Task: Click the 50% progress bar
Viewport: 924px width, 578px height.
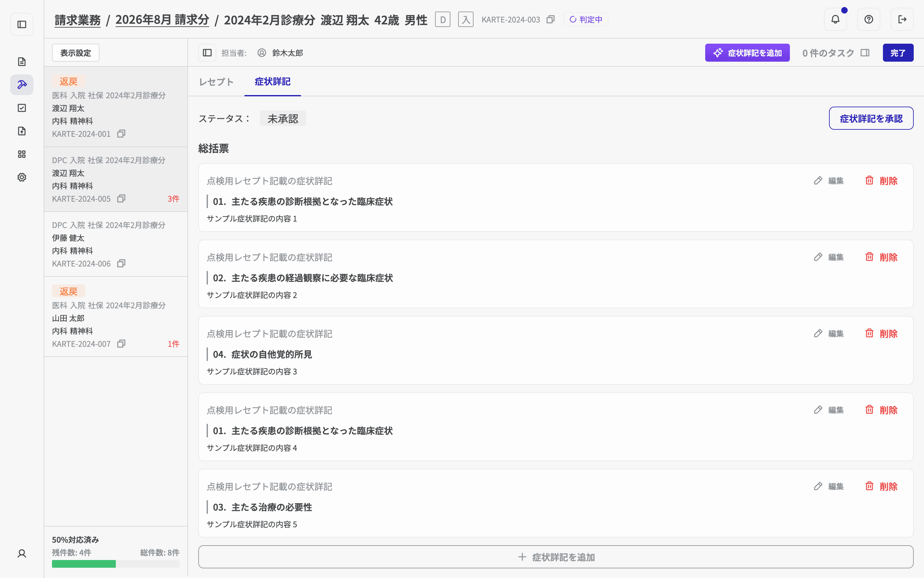Action: [x=116, y=564]
